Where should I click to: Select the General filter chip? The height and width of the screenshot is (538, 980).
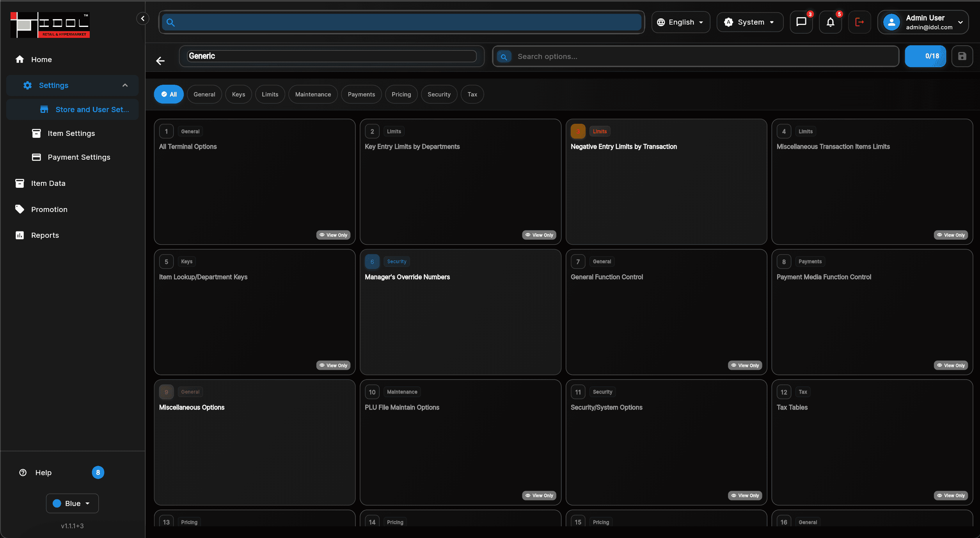coord(204,94)
